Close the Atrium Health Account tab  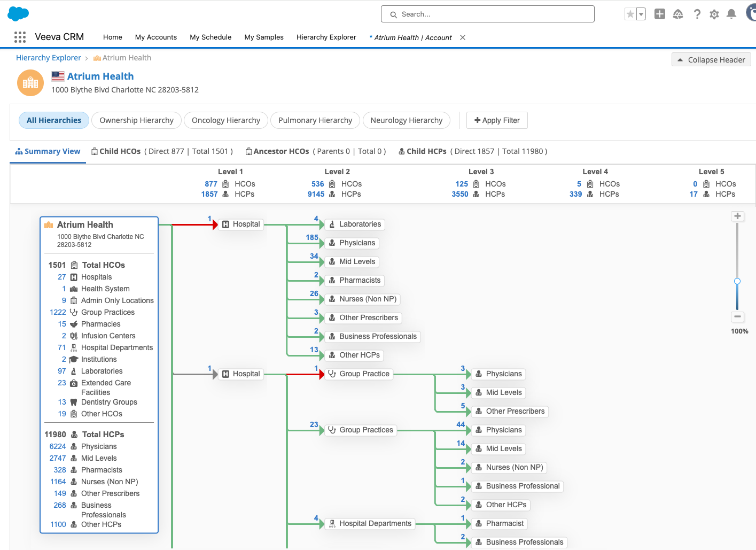pos(463,37)
